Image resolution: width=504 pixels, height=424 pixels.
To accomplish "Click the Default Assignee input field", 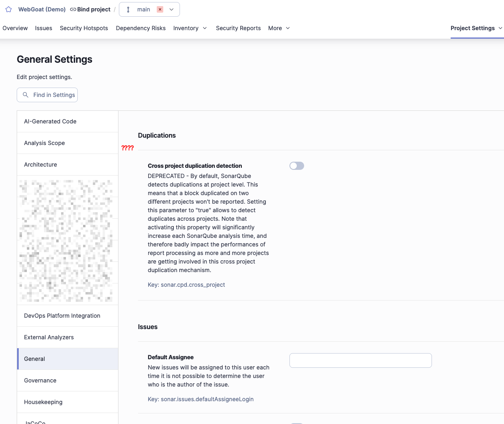I will [x=360, y=360].
